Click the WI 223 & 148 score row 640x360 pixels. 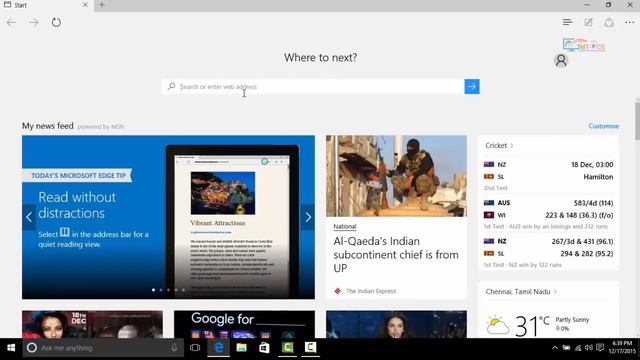click(x=548, y=215)
